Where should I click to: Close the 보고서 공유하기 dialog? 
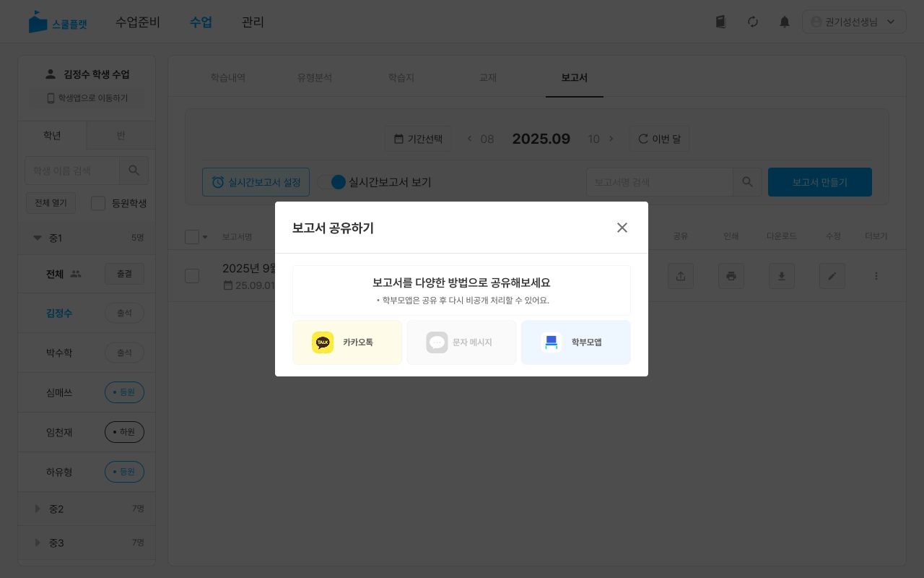(x=622, y=228)
